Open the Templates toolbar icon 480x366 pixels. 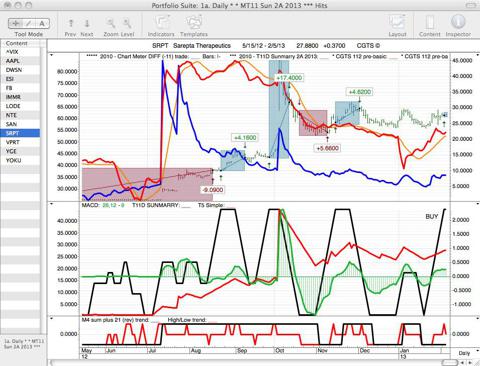click(194, 23)
